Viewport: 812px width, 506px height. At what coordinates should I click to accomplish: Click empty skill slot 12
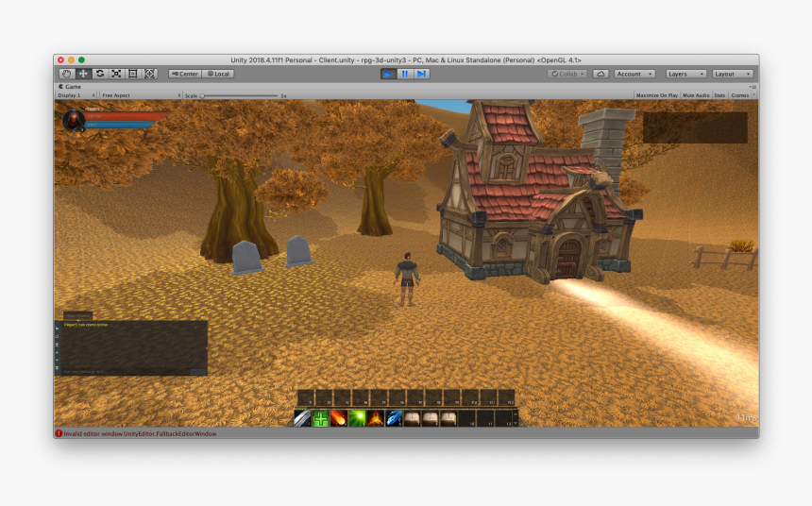click(x=503, y=418)
